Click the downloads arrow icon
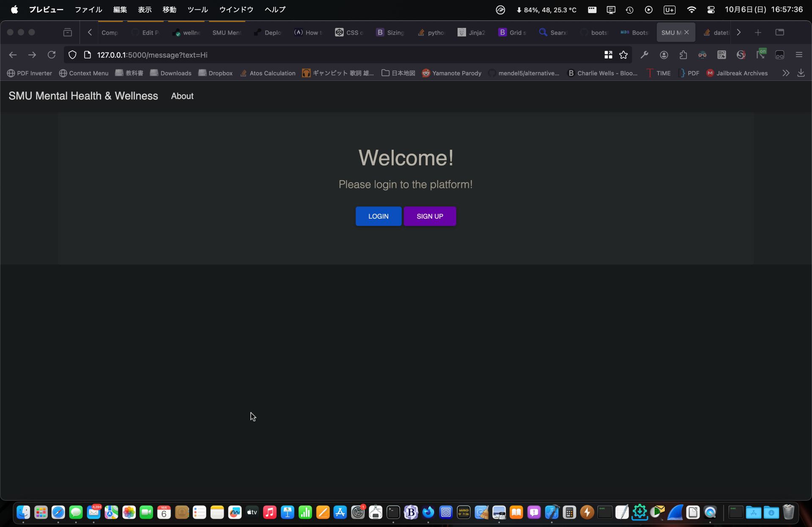The width and height of the screenshot is (812, 527). 801,73
